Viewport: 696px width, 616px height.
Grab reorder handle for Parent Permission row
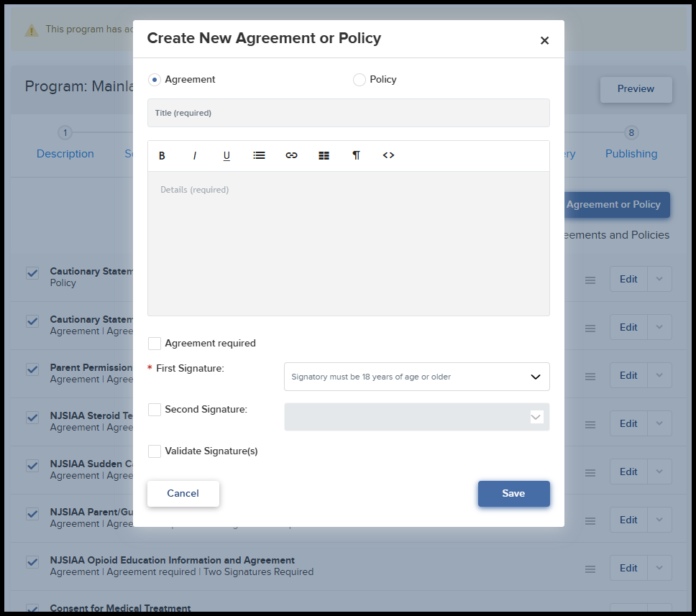coord(590,377)
